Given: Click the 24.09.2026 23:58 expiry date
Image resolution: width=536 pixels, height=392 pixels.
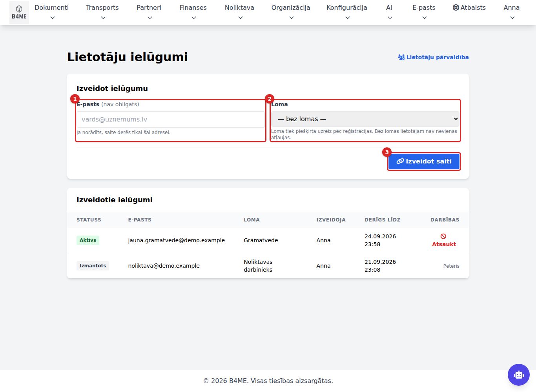Looking at the screenshot, I should (x=380, y=240).
